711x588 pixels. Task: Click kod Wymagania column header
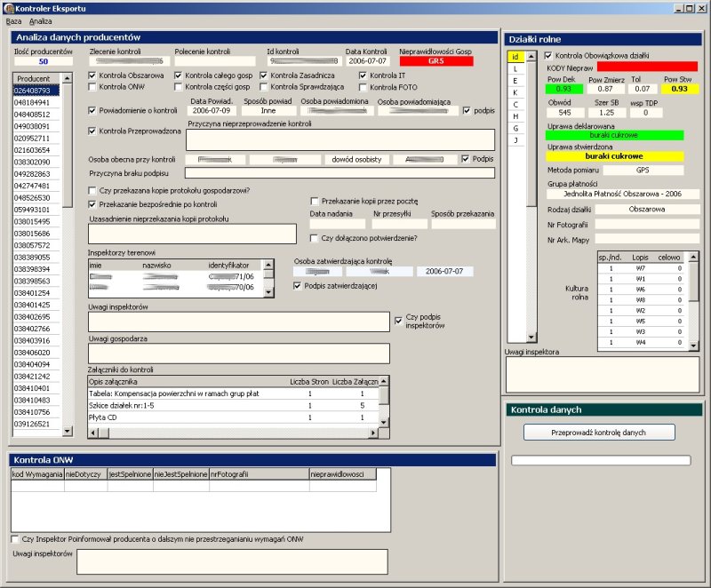click(x=37, y=474)
